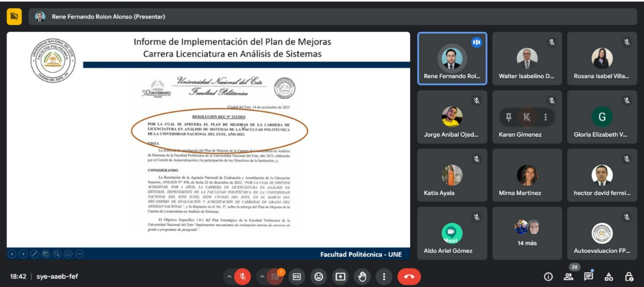Screen dimensions: 644x287
Task: Open the '14 más' additional participants tile
Action: [x=527, y=233]
